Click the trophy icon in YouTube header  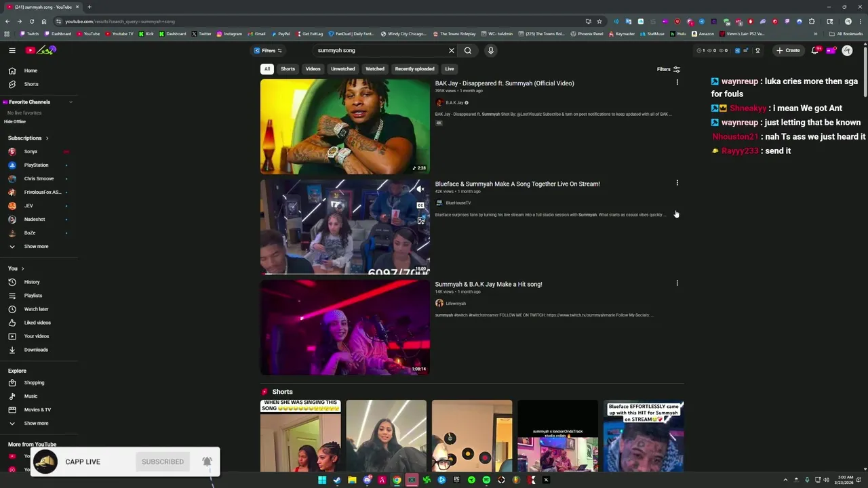pos(757,50)
